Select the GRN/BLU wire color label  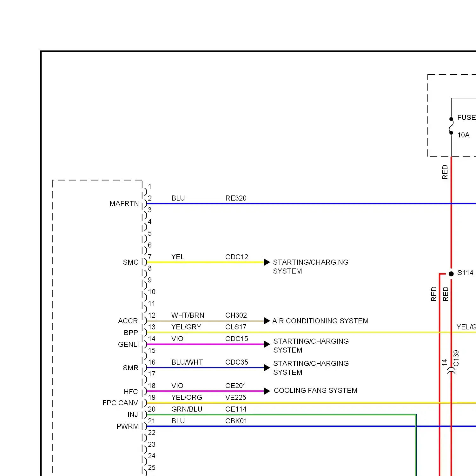tap(187, 409)
